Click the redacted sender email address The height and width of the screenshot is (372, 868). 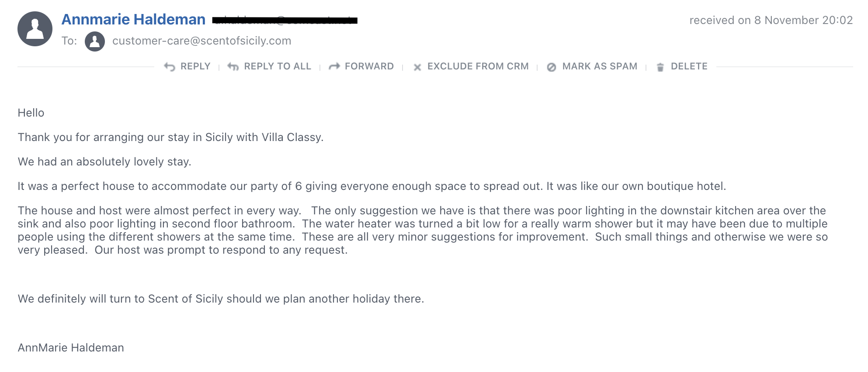click(x=285, y=20)
